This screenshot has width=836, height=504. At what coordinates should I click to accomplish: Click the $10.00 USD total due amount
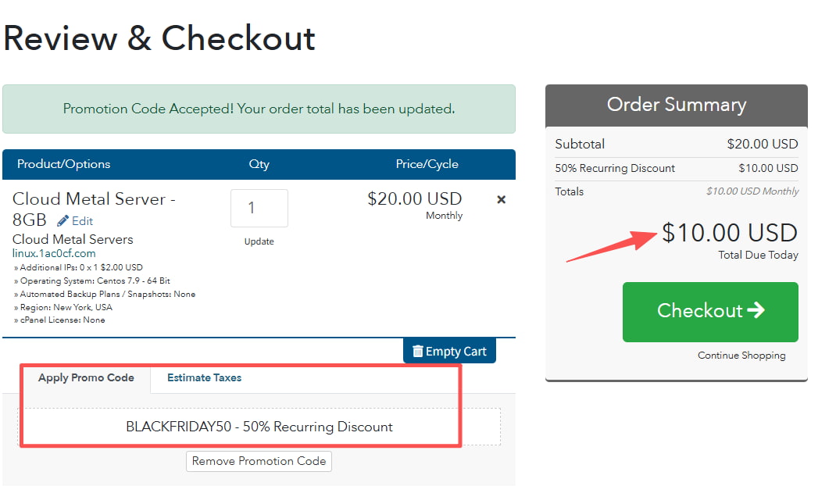[729, 233]
